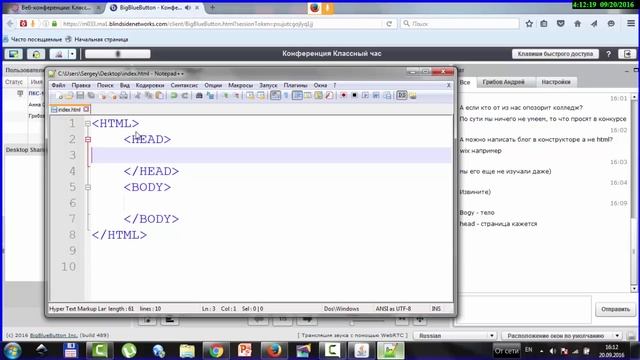Click the Zoom out icon in Notepad++ toolbar

[x=236, y=96]
